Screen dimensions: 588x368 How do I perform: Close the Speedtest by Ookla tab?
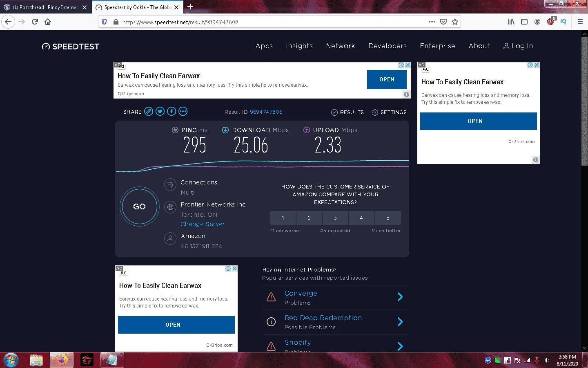[176, 7]
